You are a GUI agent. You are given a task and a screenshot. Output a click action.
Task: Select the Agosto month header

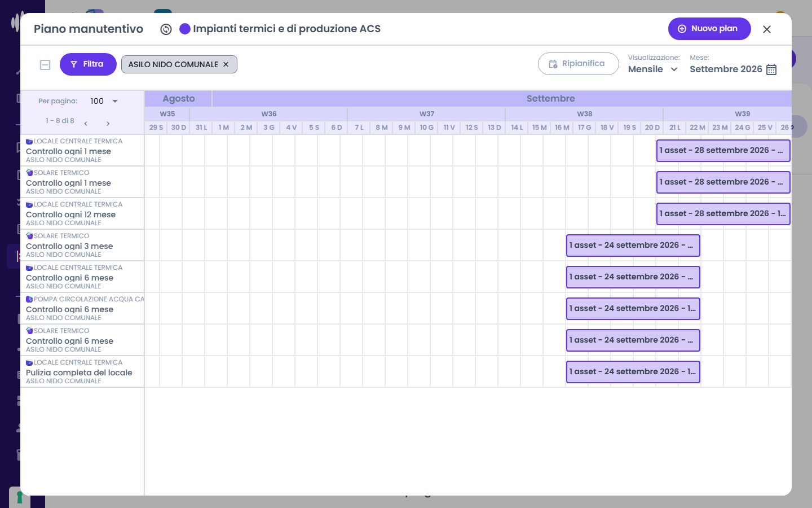click(178, 99)
